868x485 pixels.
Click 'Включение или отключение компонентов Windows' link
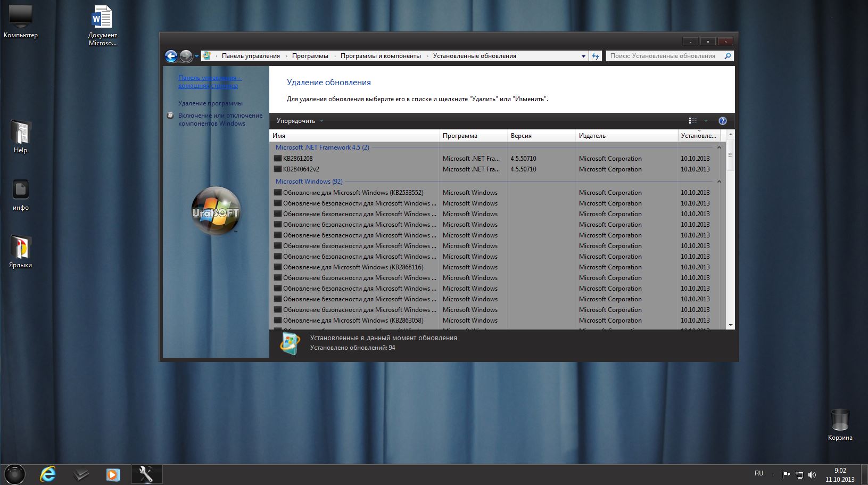220,119
